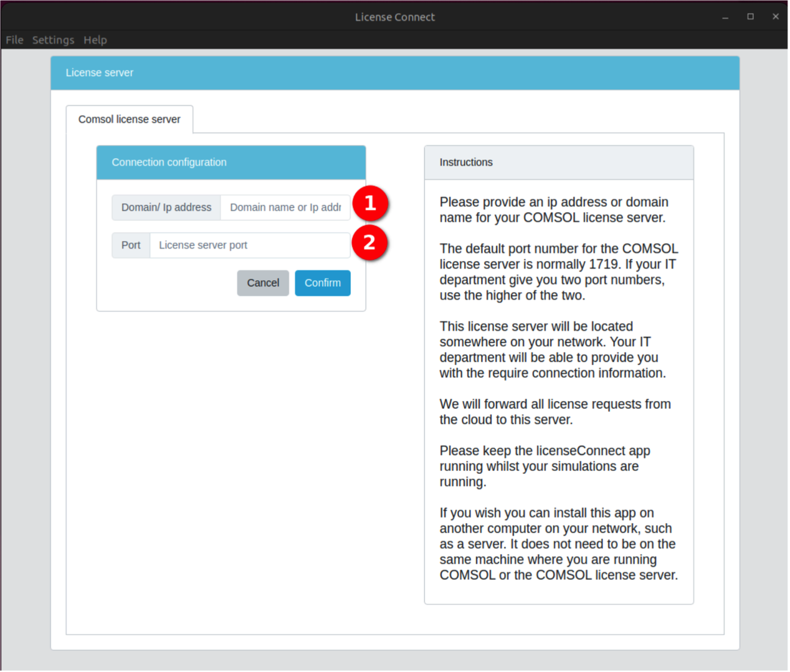This screenshot has height=672, width=790.
Task: Click the 'Domain/ Ip address' label
Action: (166, 207)
